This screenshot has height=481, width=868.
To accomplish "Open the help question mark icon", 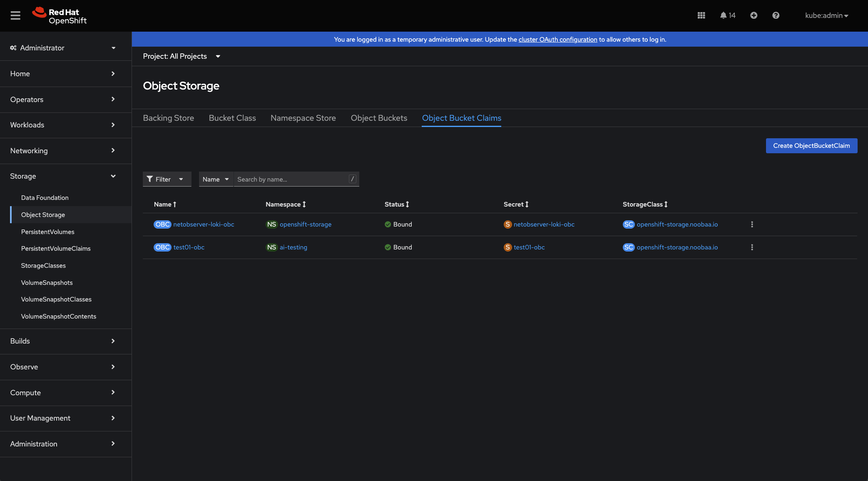I will 776,15.
